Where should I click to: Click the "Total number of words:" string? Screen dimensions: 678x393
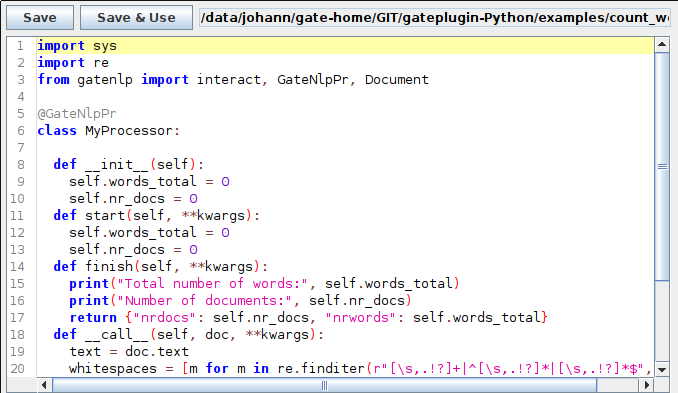212,284
